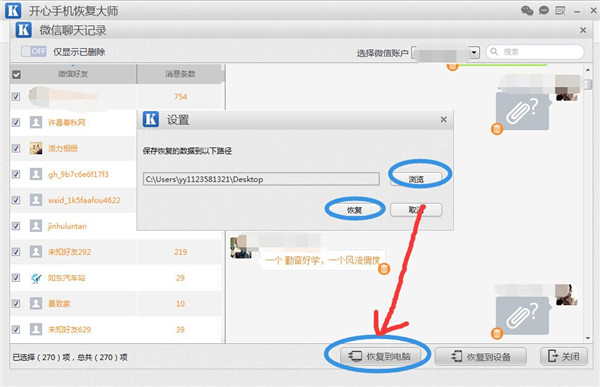
Task: Uncheck the 景致家 checkbox
Action: 16,304
